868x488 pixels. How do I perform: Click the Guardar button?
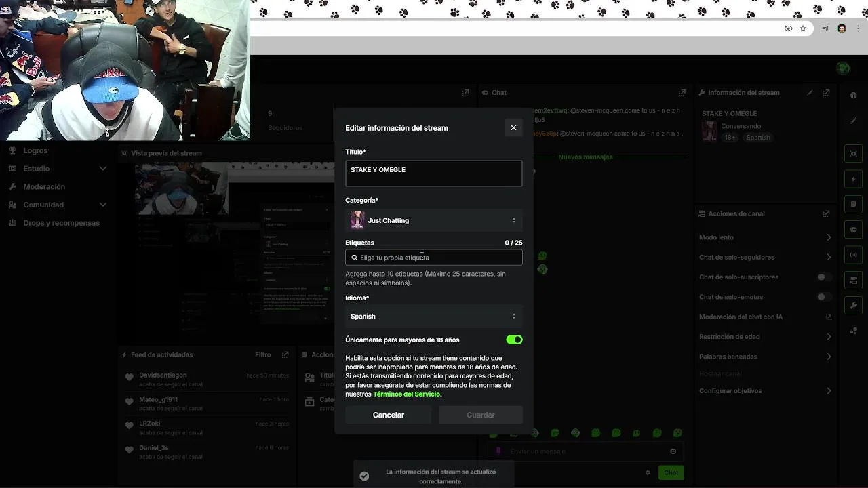(481, 415)
